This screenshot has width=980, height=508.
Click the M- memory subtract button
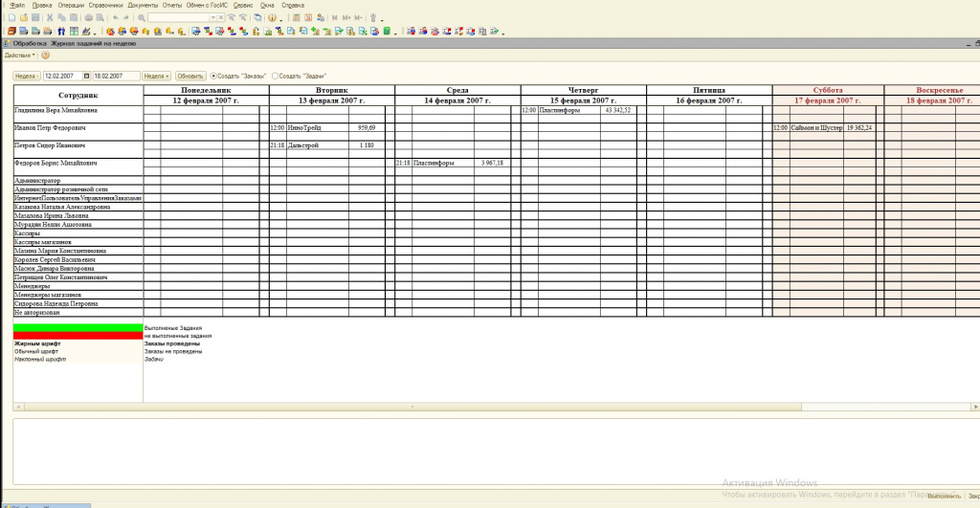[x=358, y=17]
